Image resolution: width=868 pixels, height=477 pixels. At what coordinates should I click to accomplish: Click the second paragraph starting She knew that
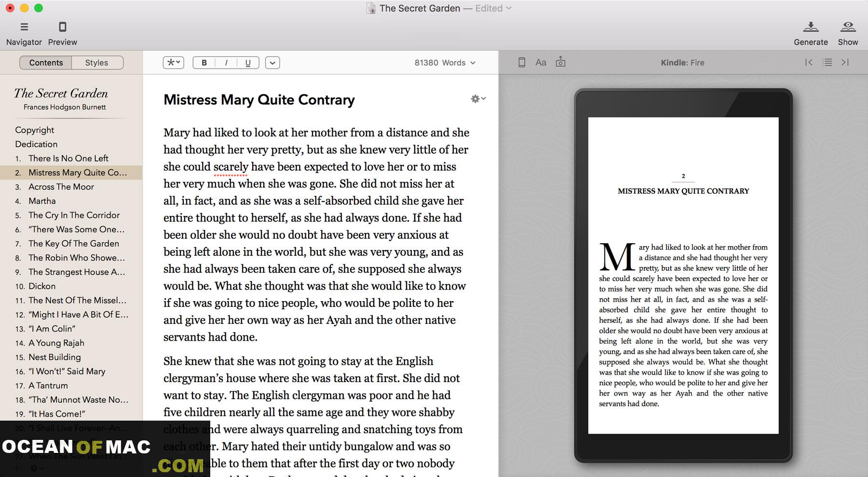312,414
